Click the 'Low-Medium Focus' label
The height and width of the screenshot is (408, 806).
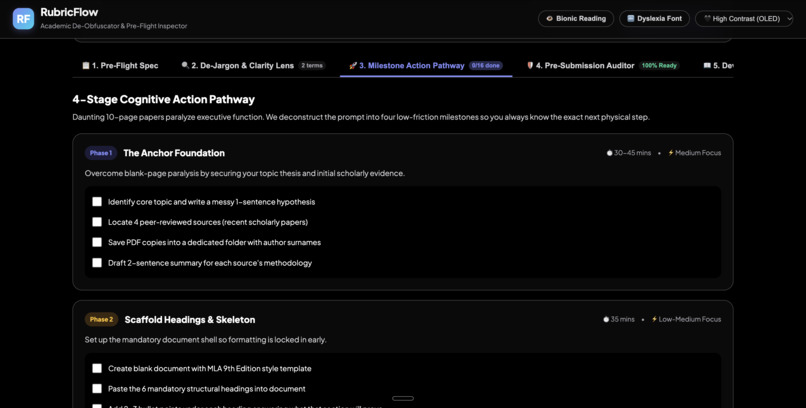point(690,319)
